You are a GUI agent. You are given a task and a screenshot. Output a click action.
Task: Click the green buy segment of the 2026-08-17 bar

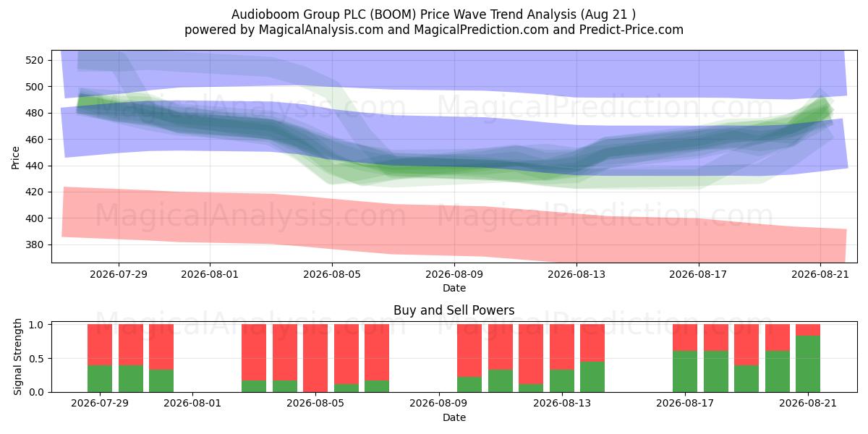(x=685, y=371)
